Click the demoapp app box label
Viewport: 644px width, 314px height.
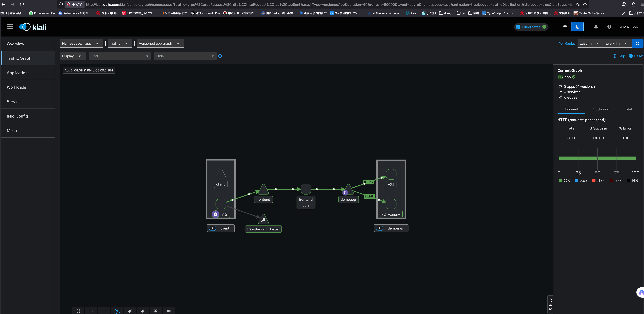tap(391, 228)
